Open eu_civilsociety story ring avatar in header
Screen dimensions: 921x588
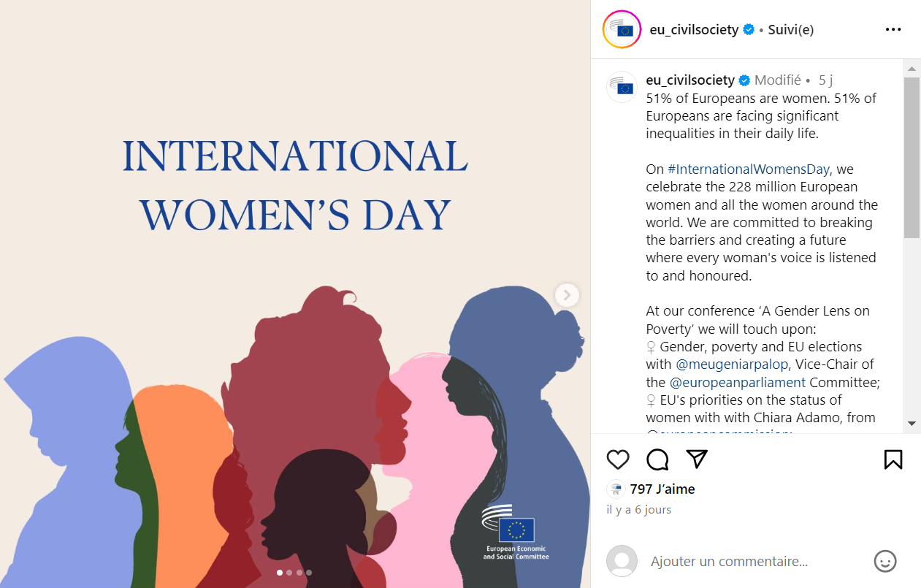[x=622, y=30]
